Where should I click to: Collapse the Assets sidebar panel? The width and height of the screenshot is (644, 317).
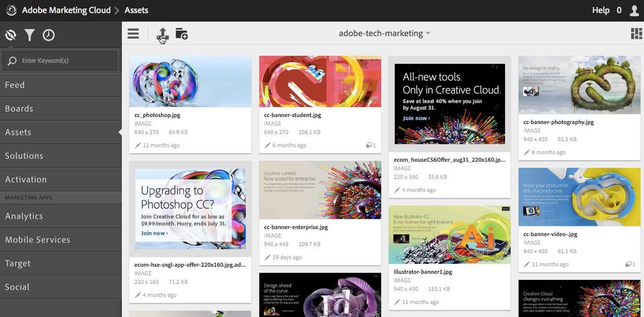point(121,132)
